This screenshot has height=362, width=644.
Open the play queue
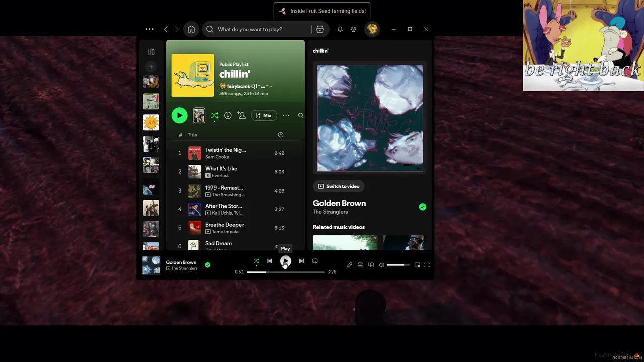point(360,265)
